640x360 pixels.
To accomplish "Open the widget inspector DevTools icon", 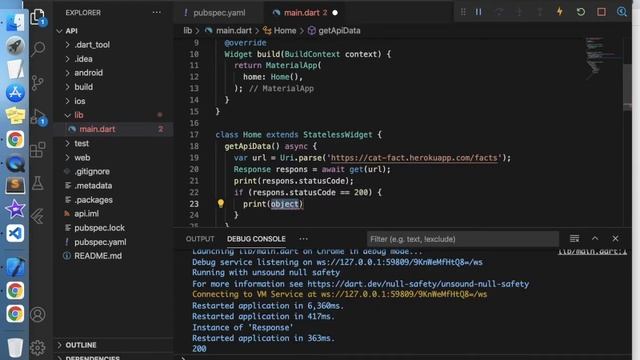I will (x=622, y=12).
